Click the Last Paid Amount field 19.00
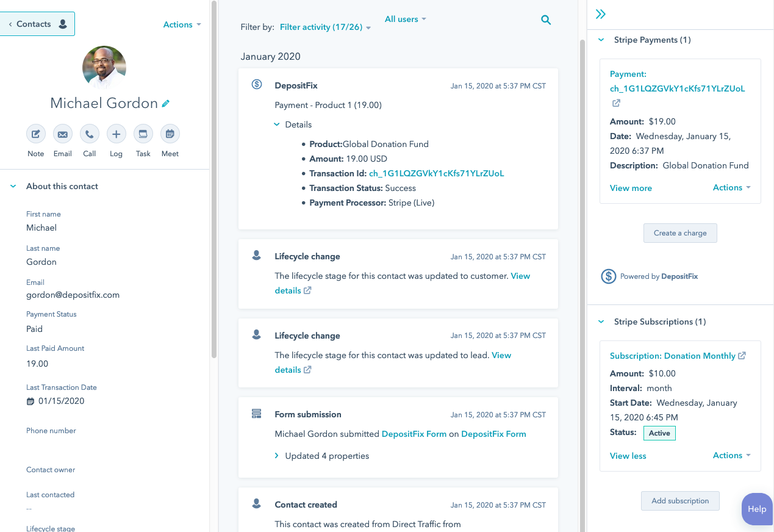 tap(37, 364)
